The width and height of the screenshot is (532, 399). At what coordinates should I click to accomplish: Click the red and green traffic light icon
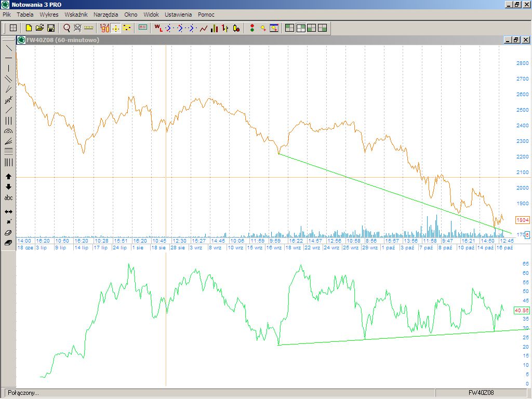[x=252, y=28]
